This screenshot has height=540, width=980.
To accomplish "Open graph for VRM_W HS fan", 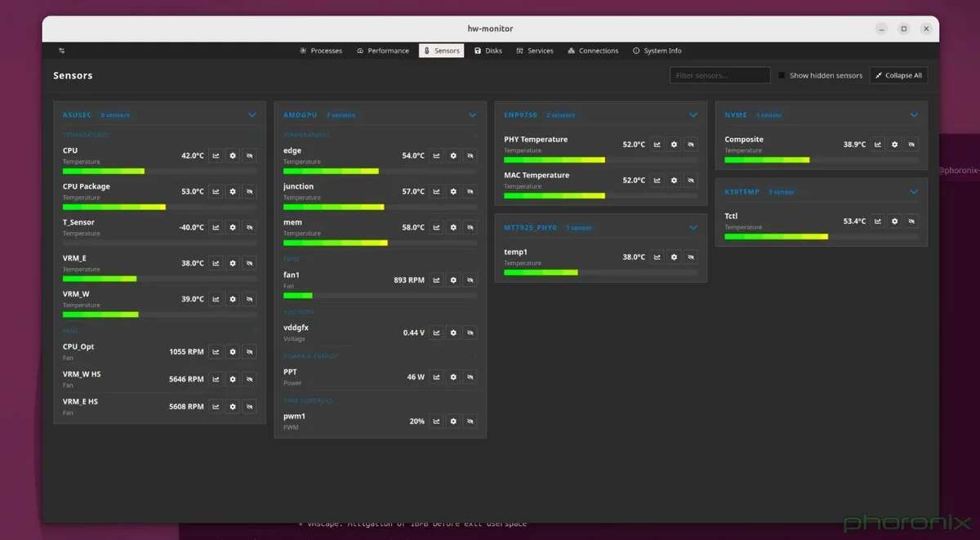I will pos(216,379).
